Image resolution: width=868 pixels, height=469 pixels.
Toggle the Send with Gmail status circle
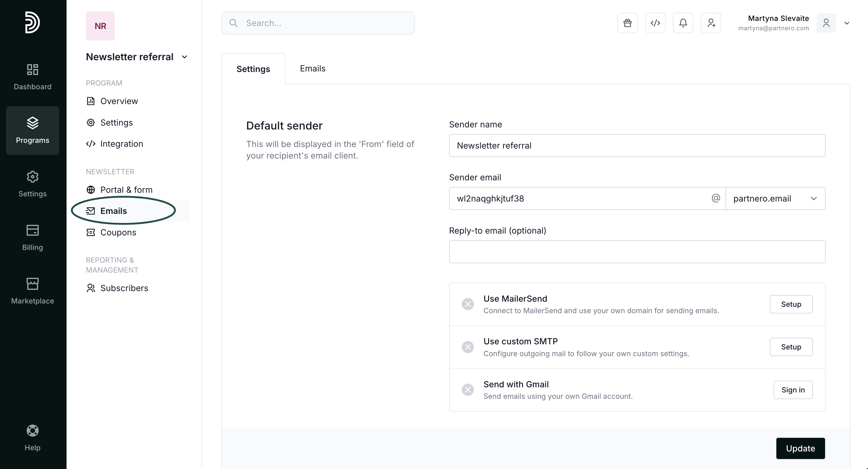[467, 390]
